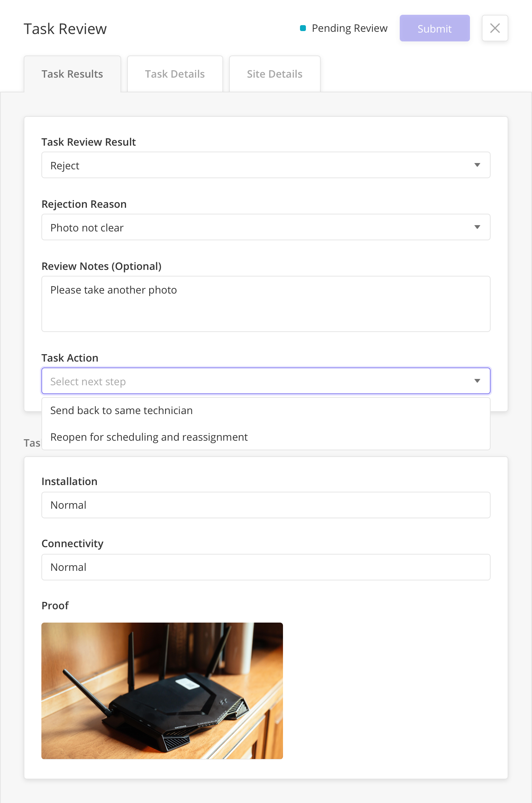532x803 pixels.
Task: Open the router proof photo thumbnail
Action: click(x=162, y=691)
